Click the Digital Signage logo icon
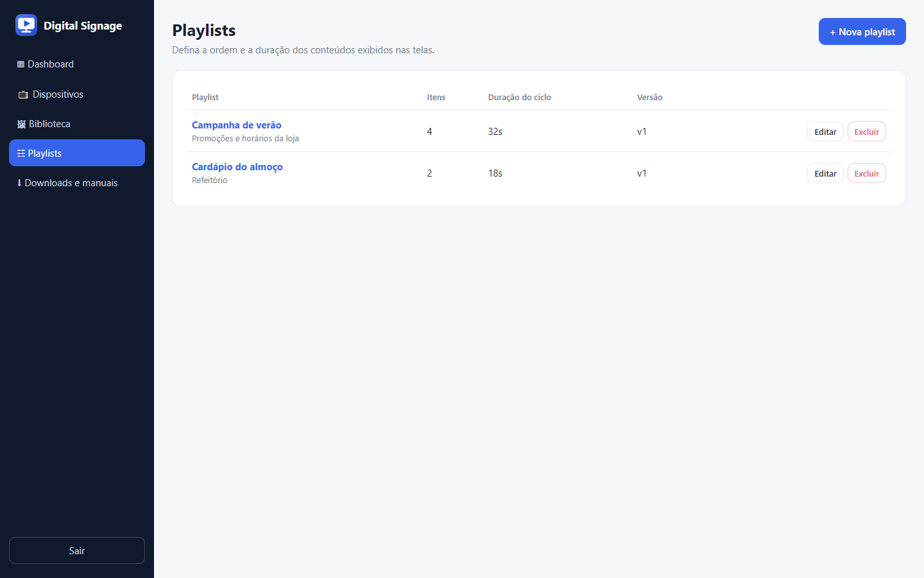The image size is (924, 578). pyautogui.click(x=26, y=25)
